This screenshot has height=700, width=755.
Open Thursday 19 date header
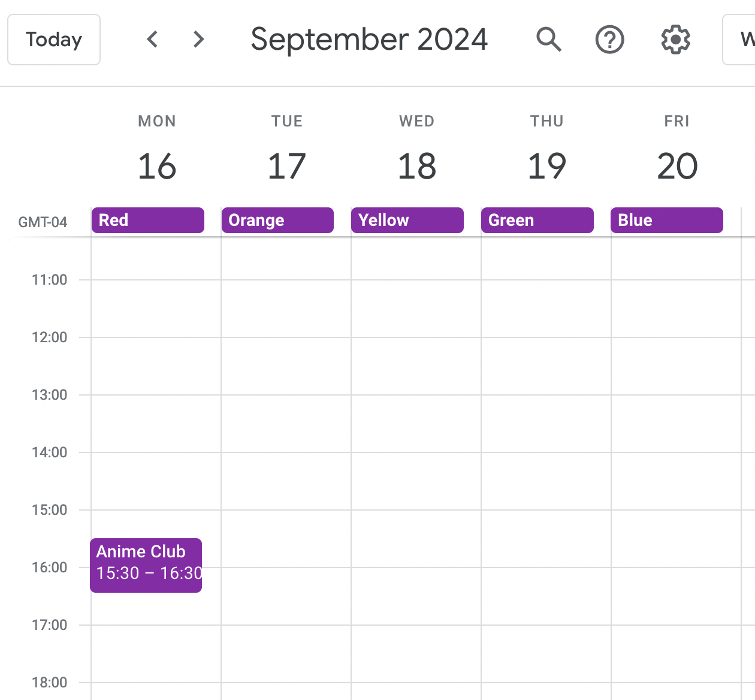click(547, 166)
